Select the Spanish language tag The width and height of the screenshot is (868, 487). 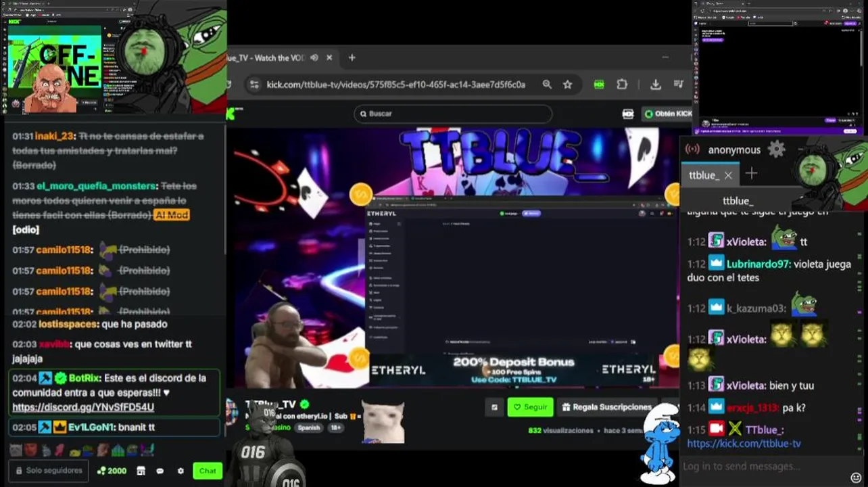309,427
